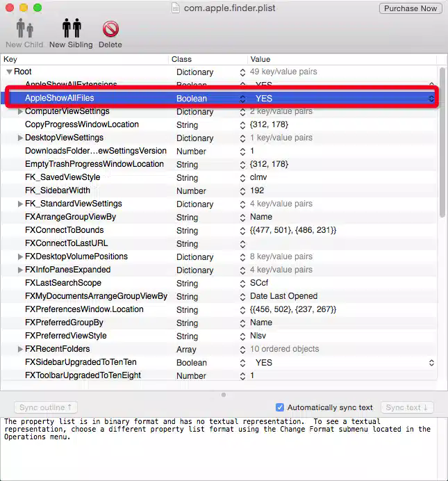This screenshot has width=448, height=481.
Task: Click the split-view divider dot handle
Action: point(224,395)
